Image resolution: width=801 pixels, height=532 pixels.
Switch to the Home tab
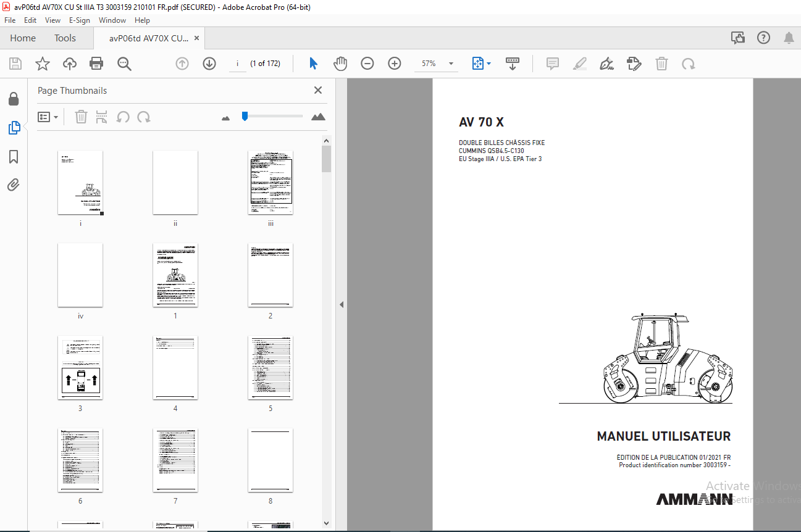[23, 38]
